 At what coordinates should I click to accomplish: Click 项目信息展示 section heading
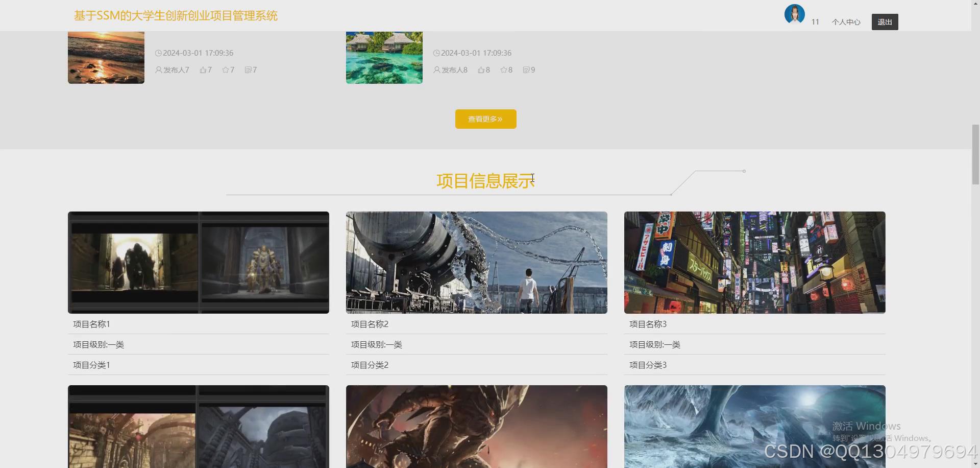pos(485,181)
